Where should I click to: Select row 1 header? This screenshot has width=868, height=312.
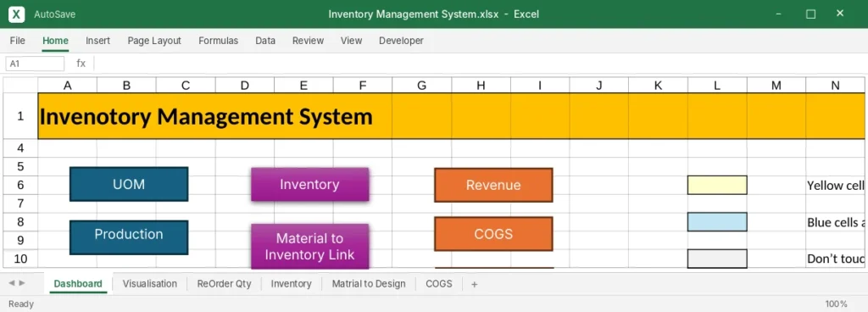coord(20,116)
